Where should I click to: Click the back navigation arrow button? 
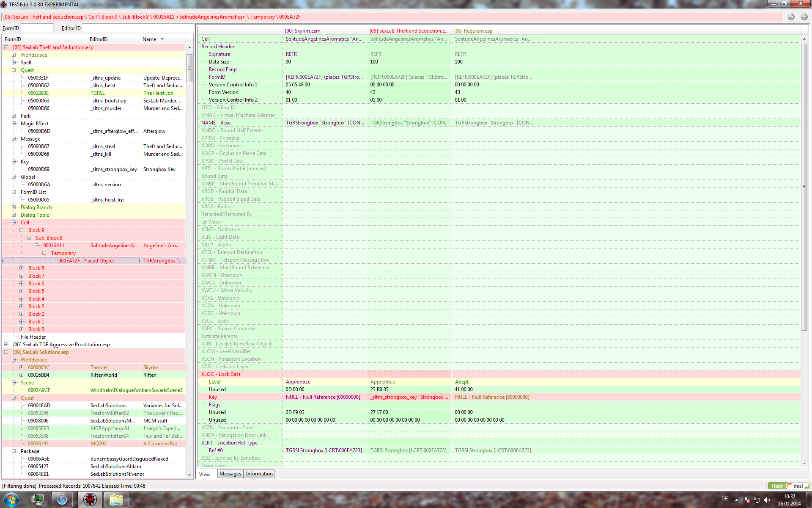[x=791, y=17]
